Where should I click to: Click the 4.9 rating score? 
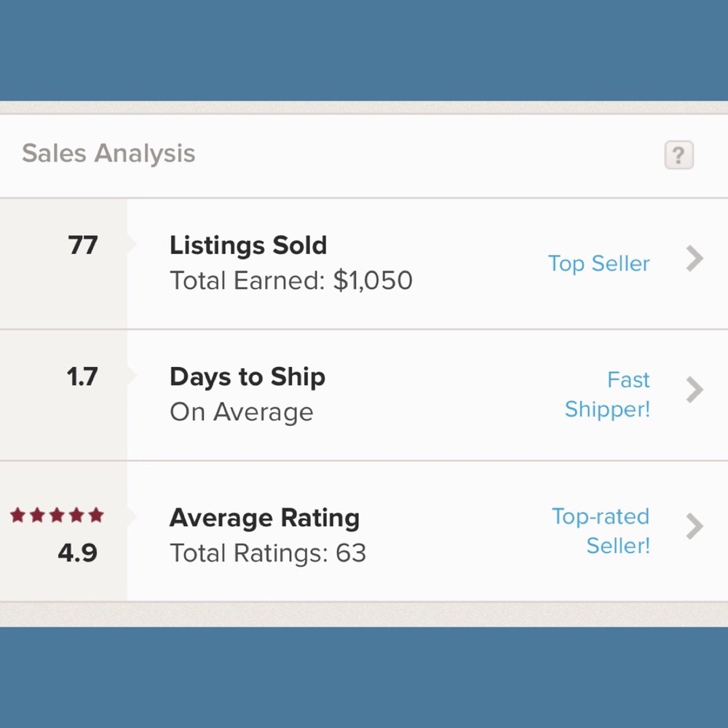78,553
